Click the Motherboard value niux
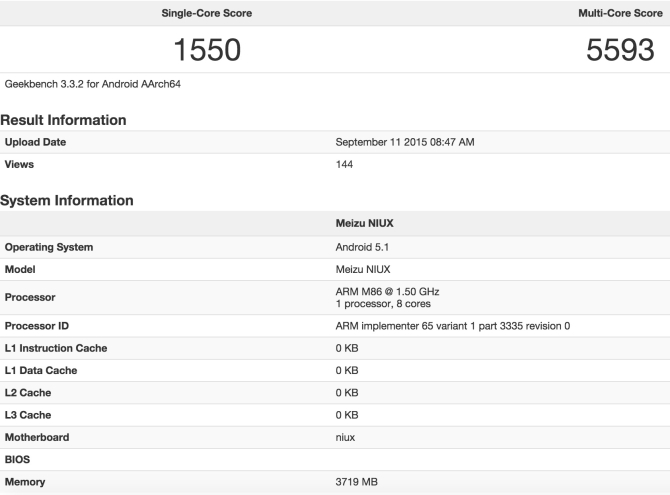Screen dimensions: 670x495 tap(345, 437)
